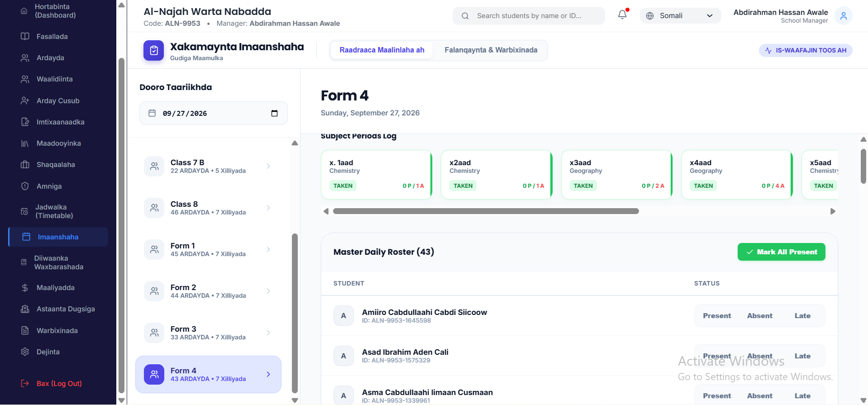Click the Fasallada book icon

tap(25, 36)
